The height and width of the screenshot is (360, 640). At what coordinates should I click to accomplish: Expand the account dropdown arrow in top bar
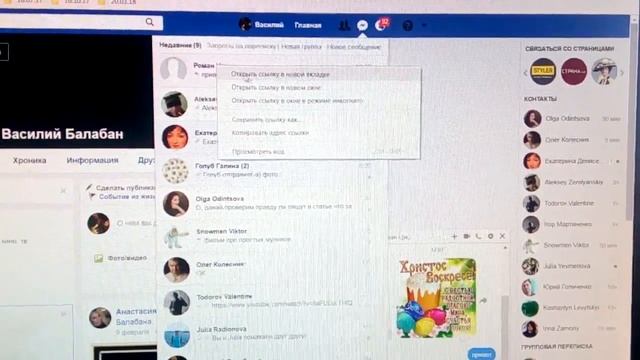click(424, 26)
